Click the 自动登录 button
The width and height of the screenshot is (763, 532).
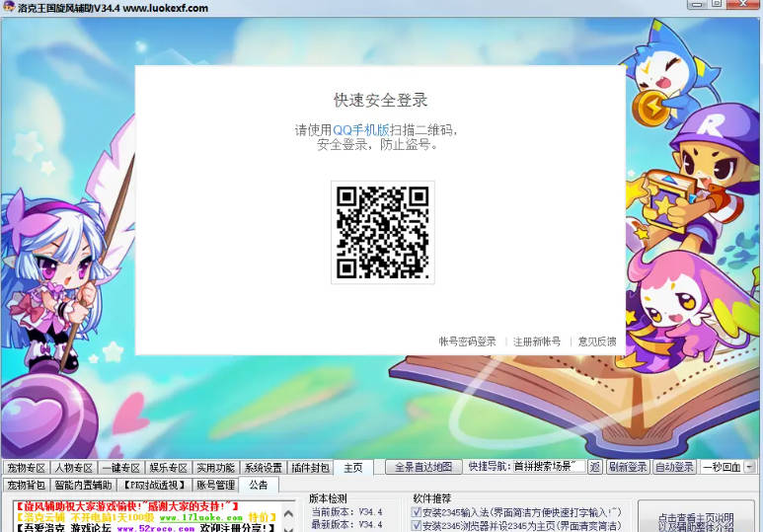coord(674,467)
